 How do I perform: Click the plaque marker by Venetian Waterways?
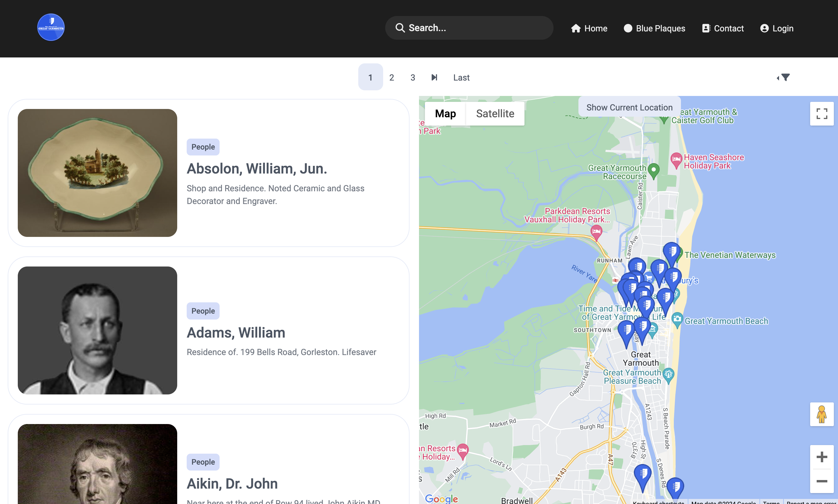(671, 253)
